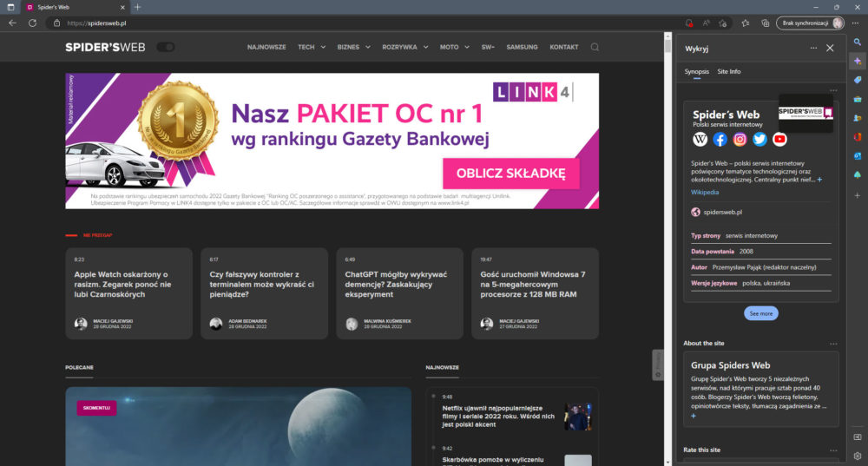This screenshot has height=466, width=868.
Task: View site information lock icon in address bar
Action: (x=56, y=23)
